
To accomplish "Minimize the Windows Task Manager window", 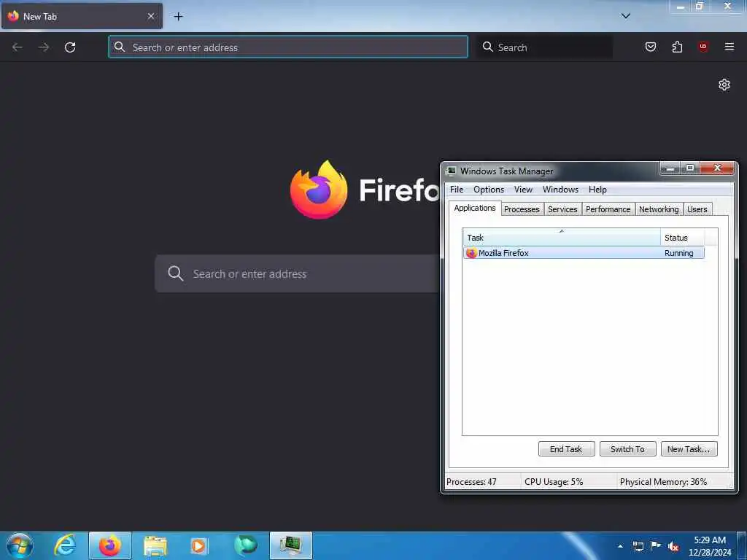I will [670, 168].
